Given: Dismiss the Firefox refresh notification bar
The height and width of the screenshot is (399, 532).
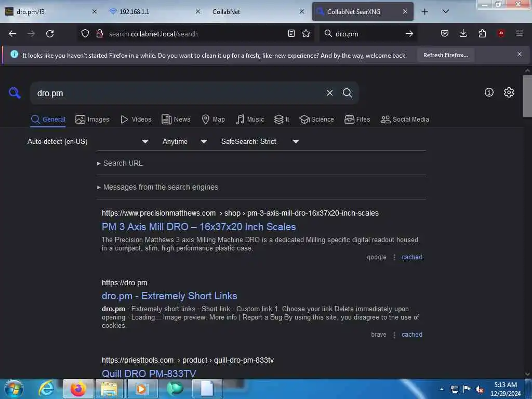Looking at the screenshot, I should click(x=520, y=54).
